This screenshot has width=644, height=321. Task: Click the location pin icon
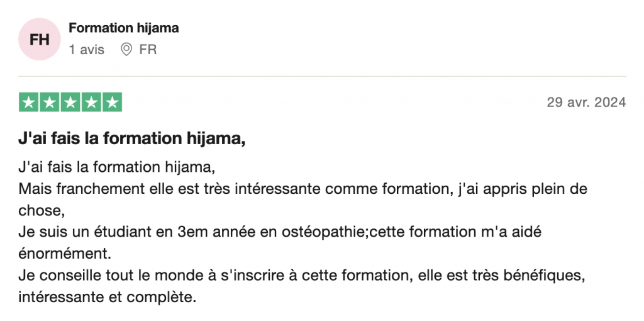126,49
